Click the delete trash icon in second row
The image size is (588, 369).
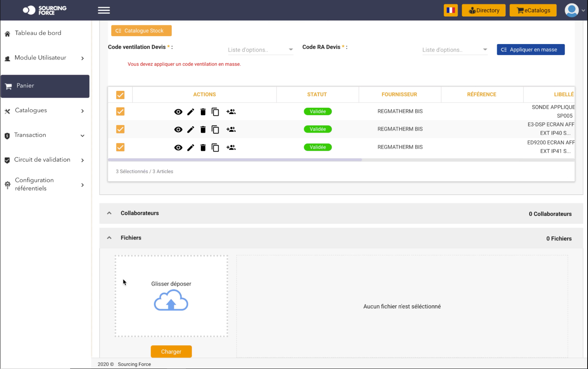(x=203, y=129)
